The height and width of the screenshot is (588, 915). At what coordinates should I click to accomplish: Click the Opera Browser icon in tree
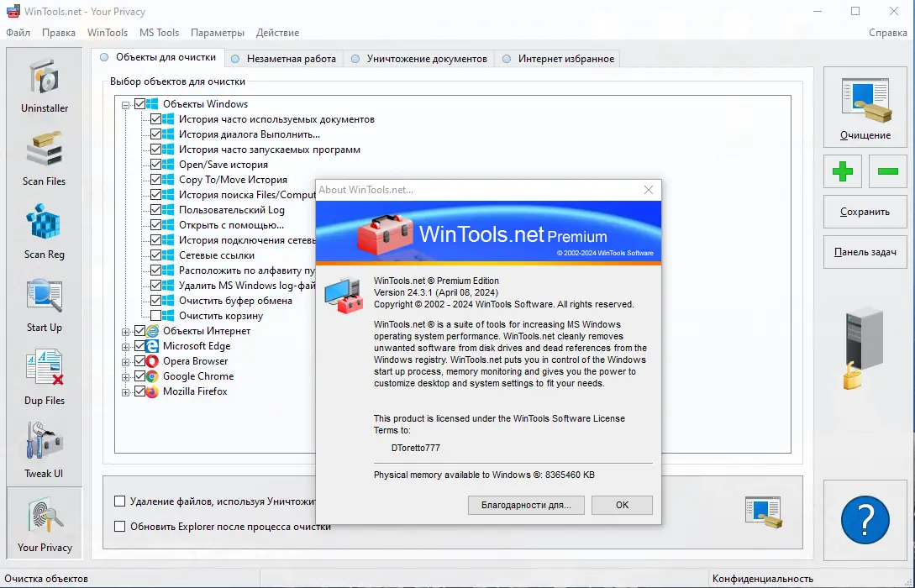click(152, 361)
